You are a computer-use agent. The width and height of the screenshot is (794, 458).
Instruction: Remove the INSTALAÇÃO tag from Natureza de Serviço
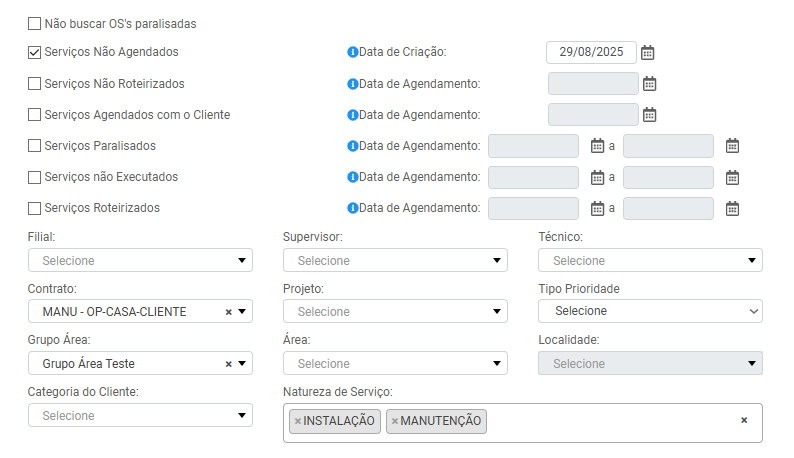pyautogui.click(x=298, y=421)
